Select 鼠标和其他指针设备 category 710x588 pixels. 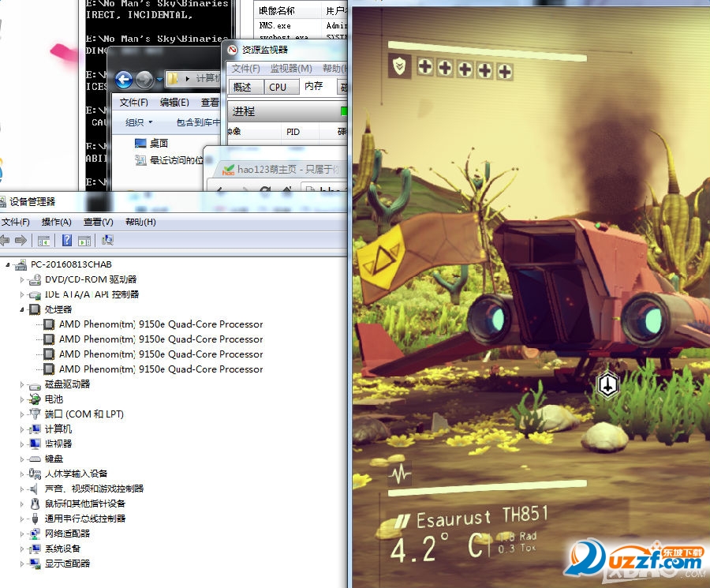click(84, 504)
